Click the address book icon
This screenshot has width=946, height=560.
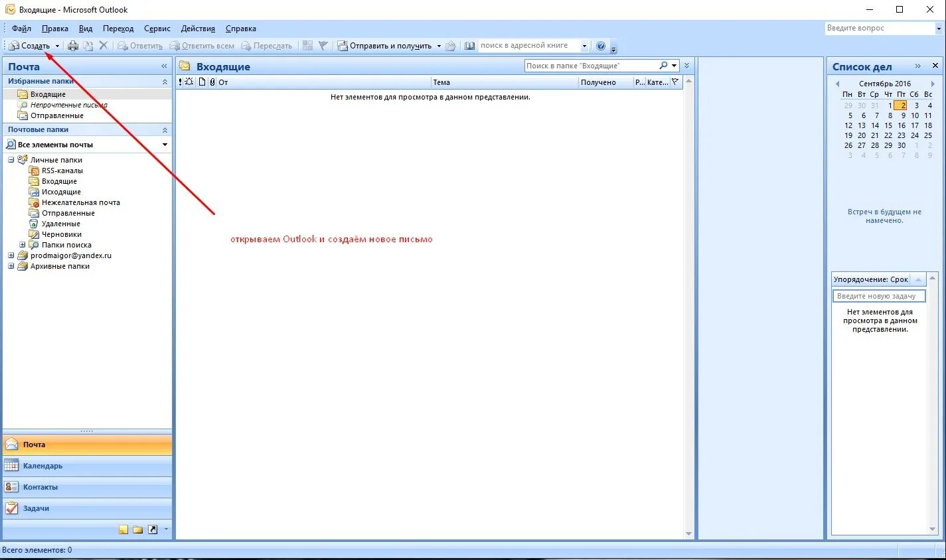469,46
